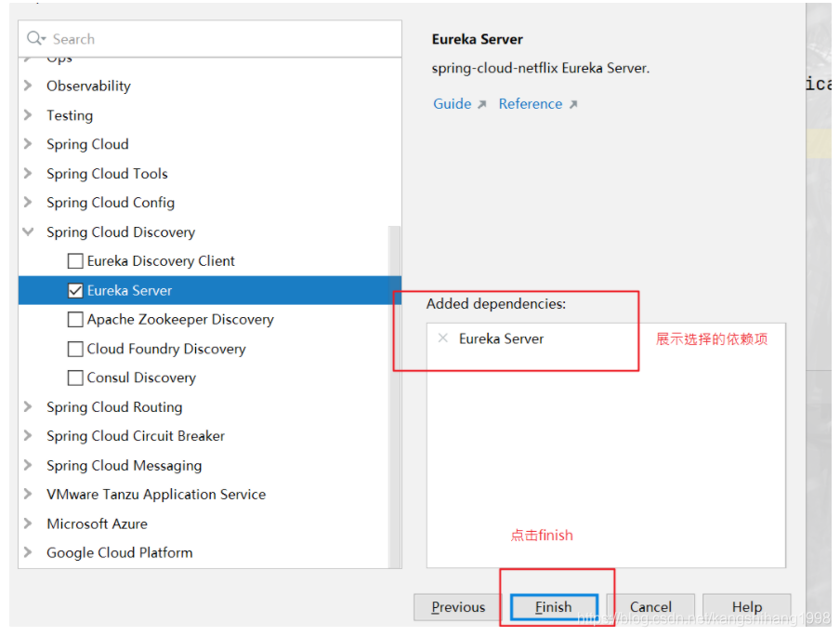Click the Finish button
This screenshot has height=636, width=840.
coord(554,607)
